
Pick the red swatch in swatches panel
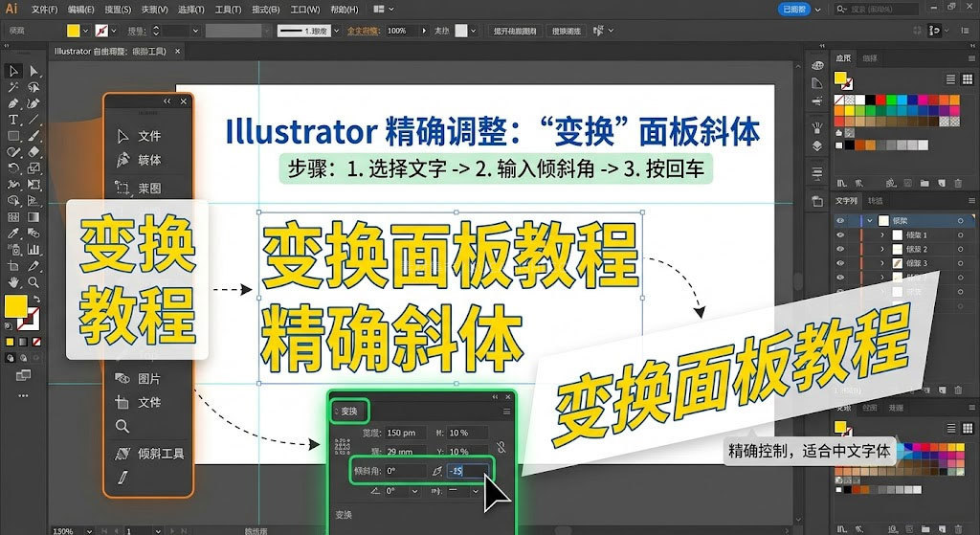(880, 100)
